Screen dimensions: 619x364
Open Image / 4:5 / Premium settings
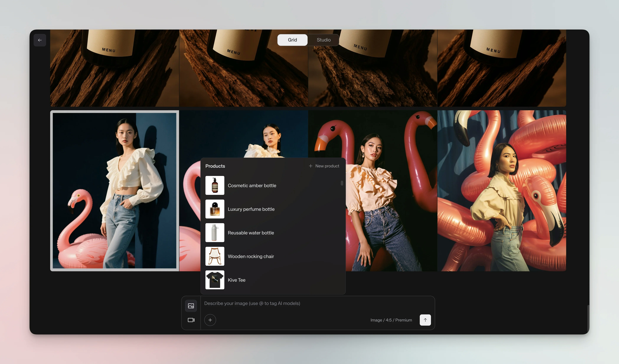(391, 320)
